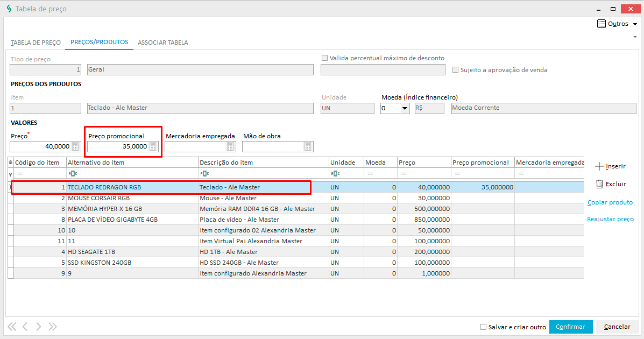Toggle Salvar e criar outro checkbox
This screenshot has width=644, height=339.
pyautogui.click(x=484, y=327)
